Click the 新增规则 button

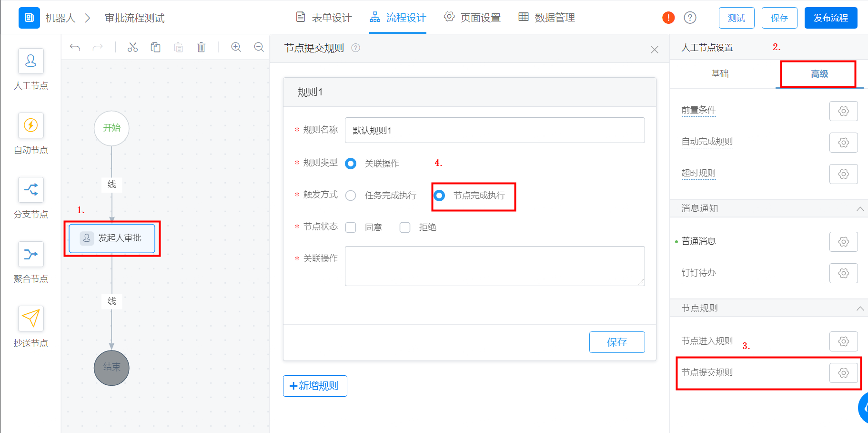(x=315, y=386)
